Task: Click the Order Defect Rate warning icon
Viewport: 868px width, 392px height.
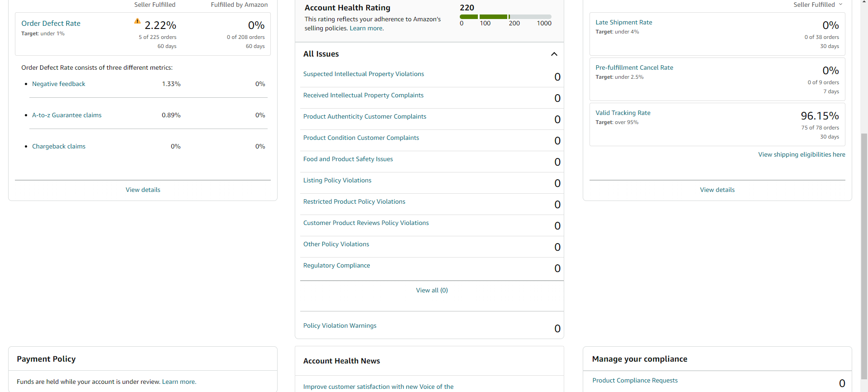Action: tap(137, 21)
